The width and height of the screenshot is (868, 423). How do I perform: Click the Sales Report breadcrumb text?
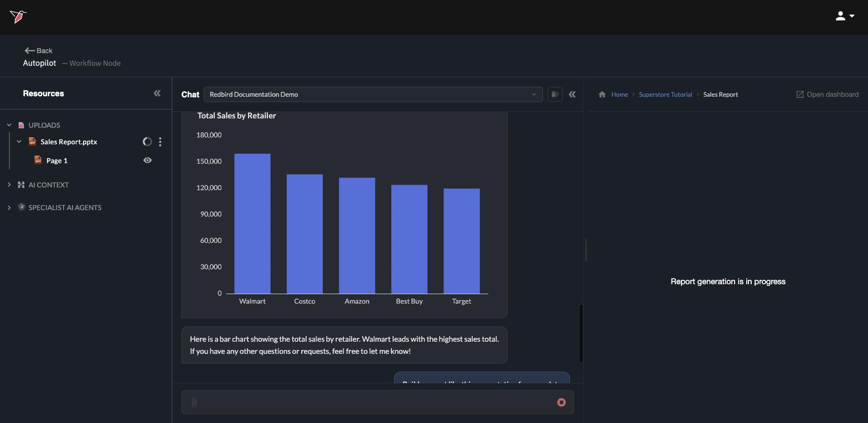(721, 95)
